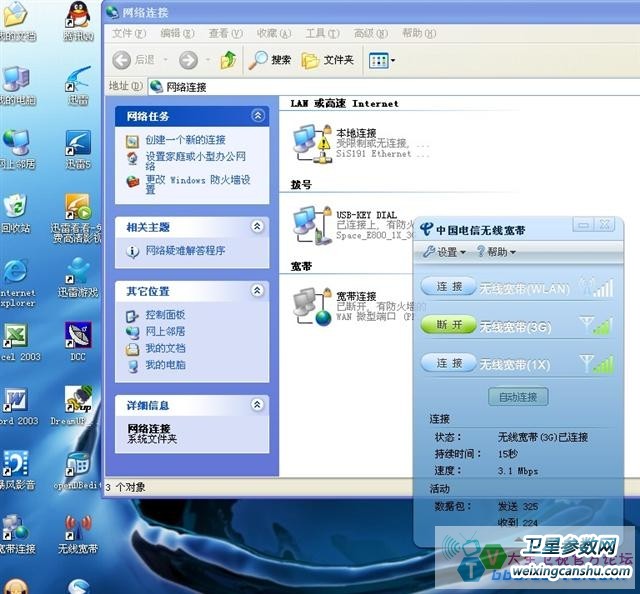The width and height of the screenshot is (640, 594).
Task: Open 网上邻居 in 其它位置
Action: (x=165, y=331)
